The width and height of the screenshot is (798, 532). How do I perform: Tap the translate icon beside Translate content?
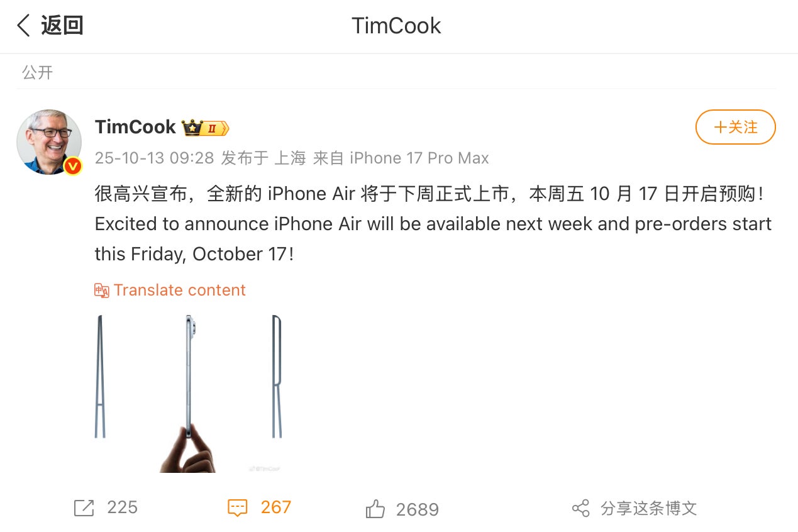tap(102, 290)
